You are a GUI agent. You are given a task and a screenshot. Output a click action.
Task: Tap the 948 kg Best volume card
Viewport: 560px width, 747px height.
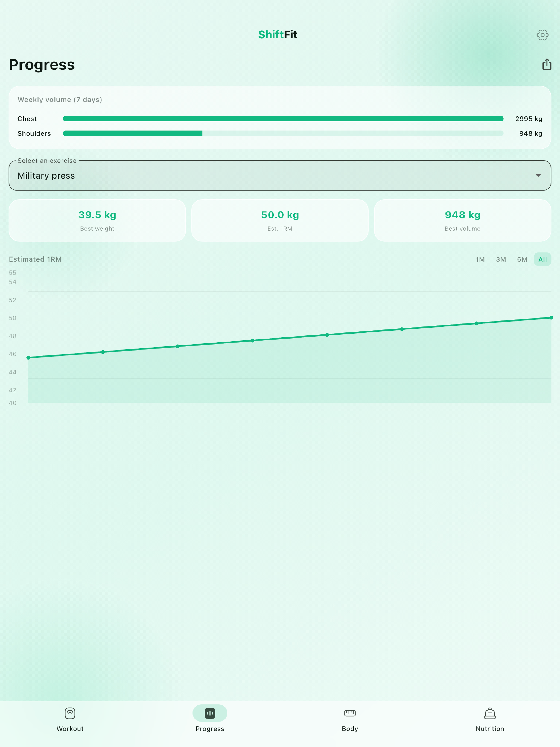pyautogui.click(x=462, y=220)
